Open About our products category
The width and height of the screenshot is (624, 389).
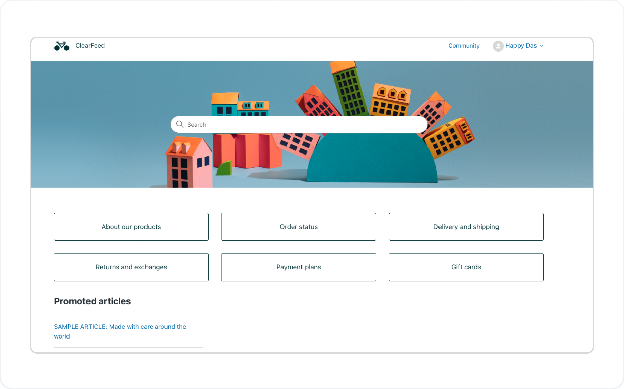coord(131,227)
